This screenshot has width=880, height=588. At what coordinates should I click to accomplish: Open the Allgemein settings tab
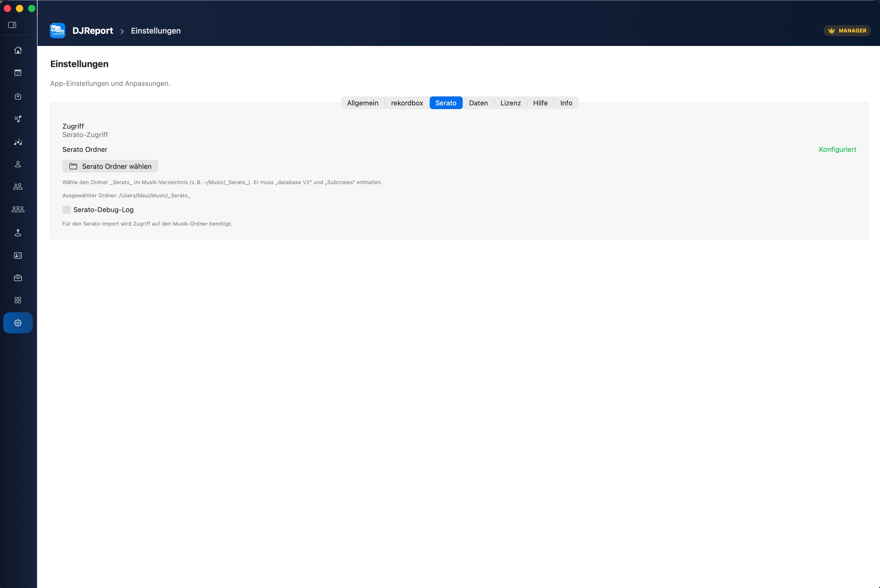tap(362, 103)
